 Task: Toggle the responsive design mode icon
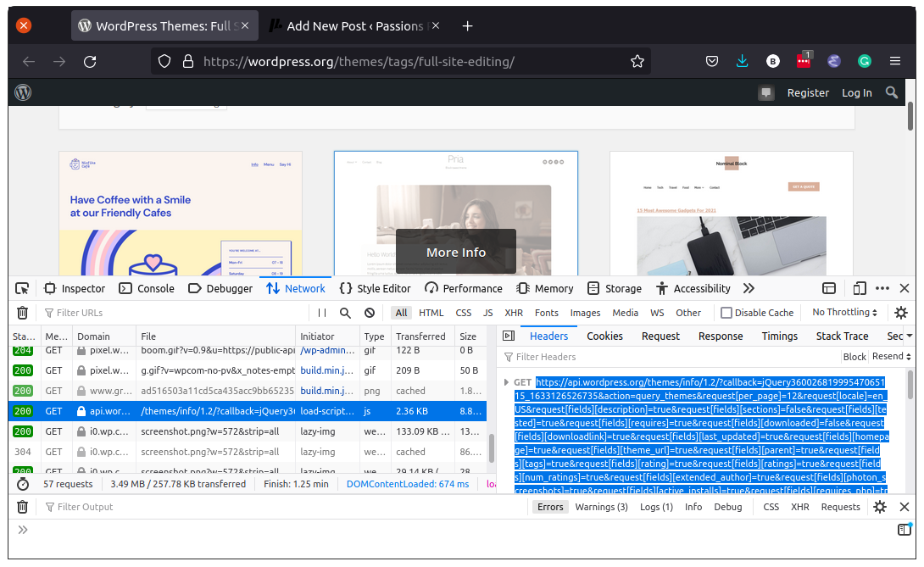860,288
